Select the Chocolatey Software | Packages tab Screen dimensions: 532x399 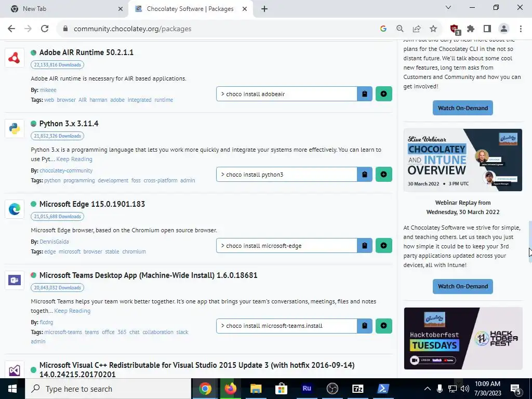(x=190, y=9)
